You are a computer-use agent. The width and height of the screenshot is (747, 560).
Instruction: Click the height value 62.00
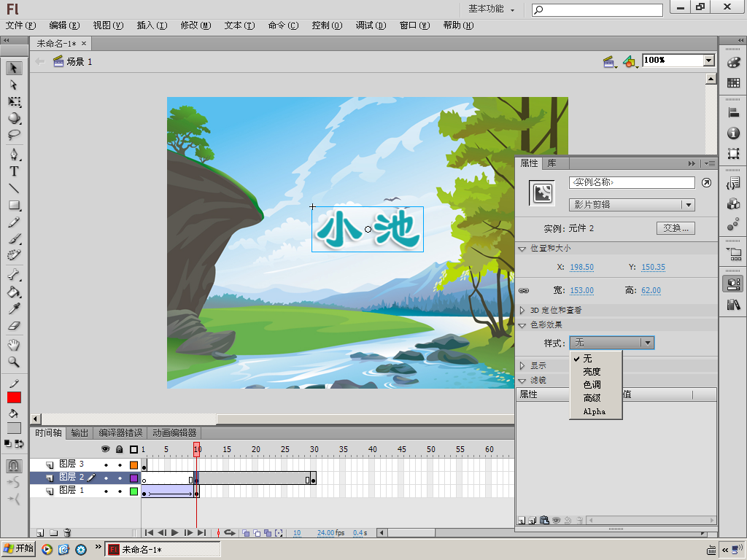pyautogui.click(x=651, y=290)
